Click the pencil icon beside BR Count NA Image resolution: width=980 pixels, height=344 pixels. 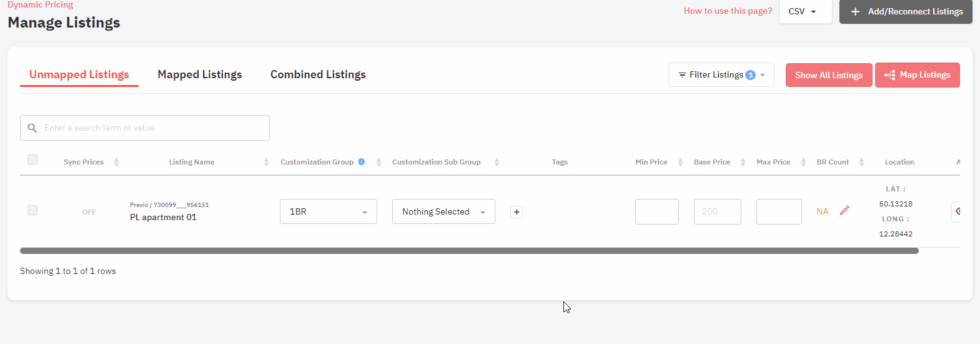844,211
